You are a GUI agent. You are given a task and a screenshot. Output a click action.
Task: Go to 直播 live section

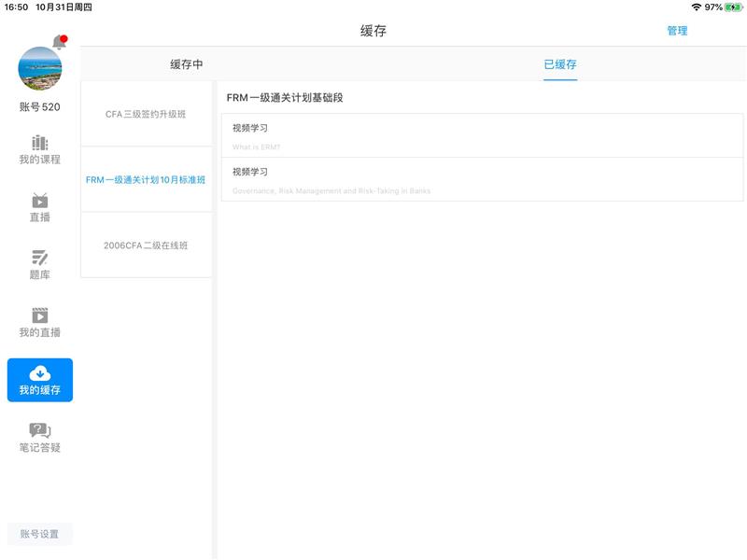[x=40, y=207]
